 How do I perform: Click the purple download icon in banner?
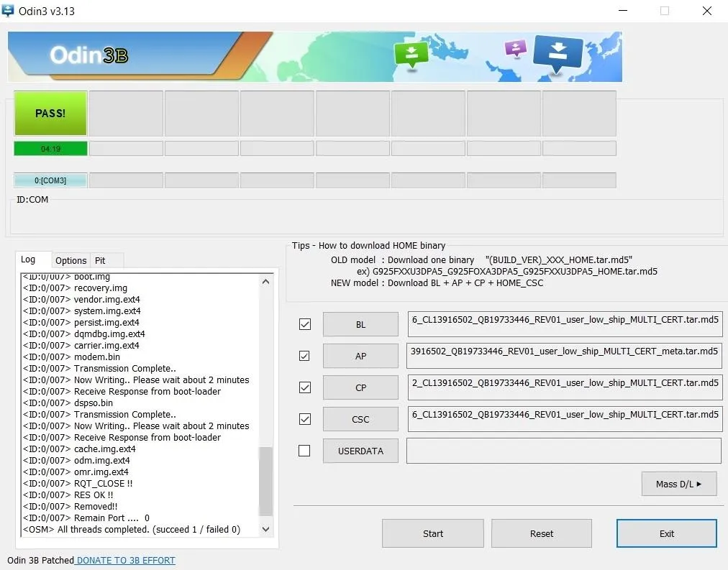click(x=515, y=48)
